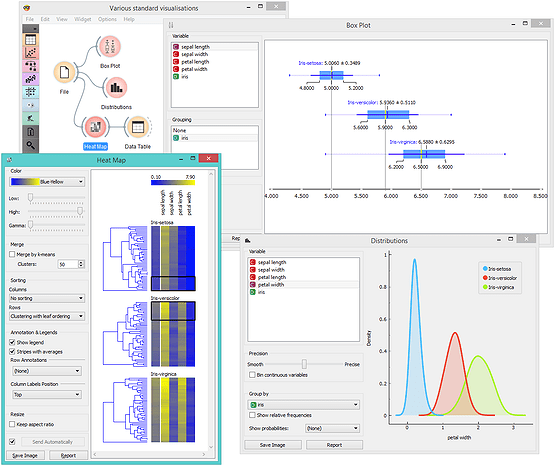Expand the Rows clustering dropdown

pyautogui.click(x=47, y=316)
